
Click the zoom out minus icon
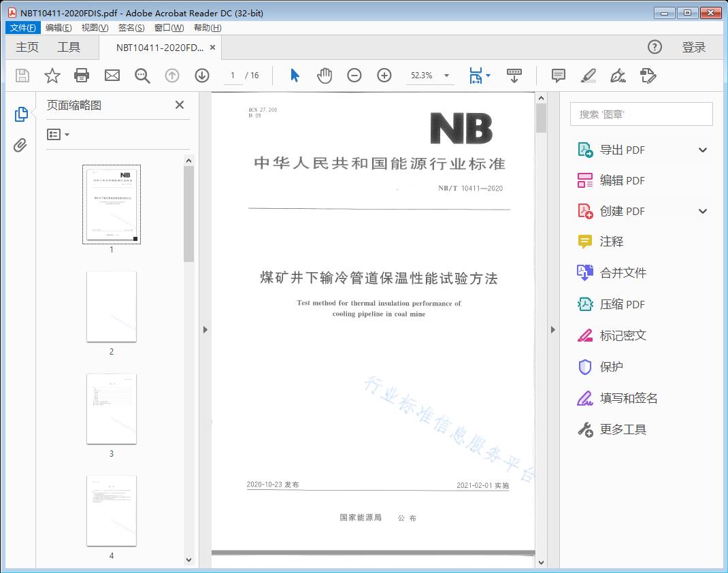click(354, 76)
